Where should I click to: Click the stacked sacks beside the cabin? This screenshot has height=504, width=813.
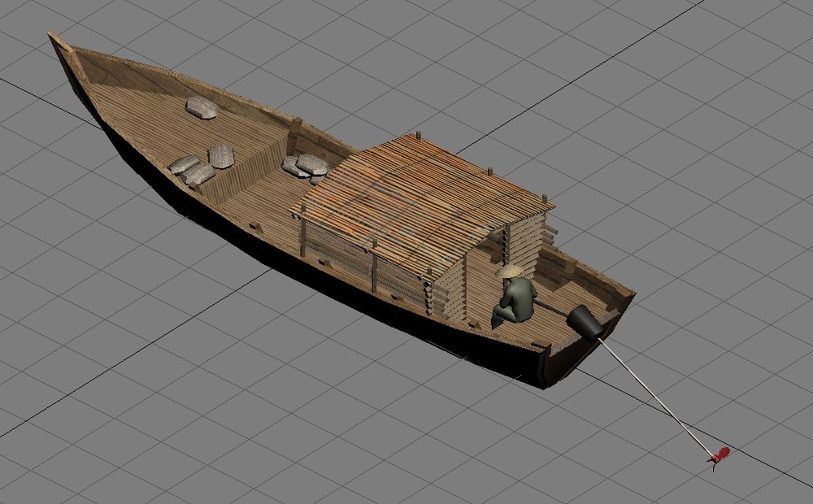(x=307, y=167)
